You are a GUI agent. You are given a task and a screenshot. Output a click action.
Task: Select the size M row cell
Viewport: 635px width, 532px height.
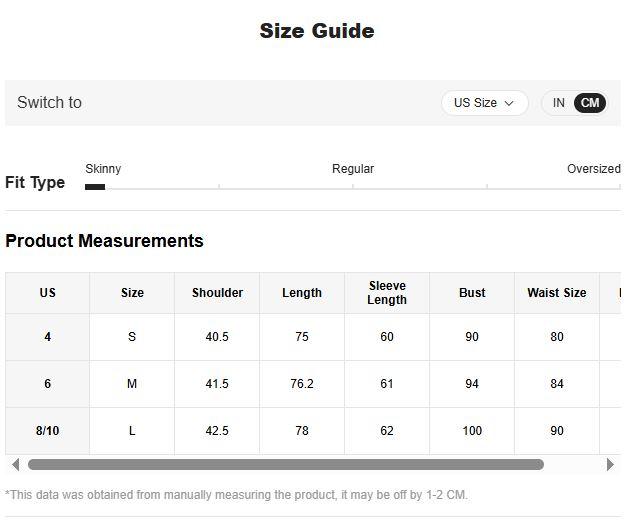click(132, 384)
